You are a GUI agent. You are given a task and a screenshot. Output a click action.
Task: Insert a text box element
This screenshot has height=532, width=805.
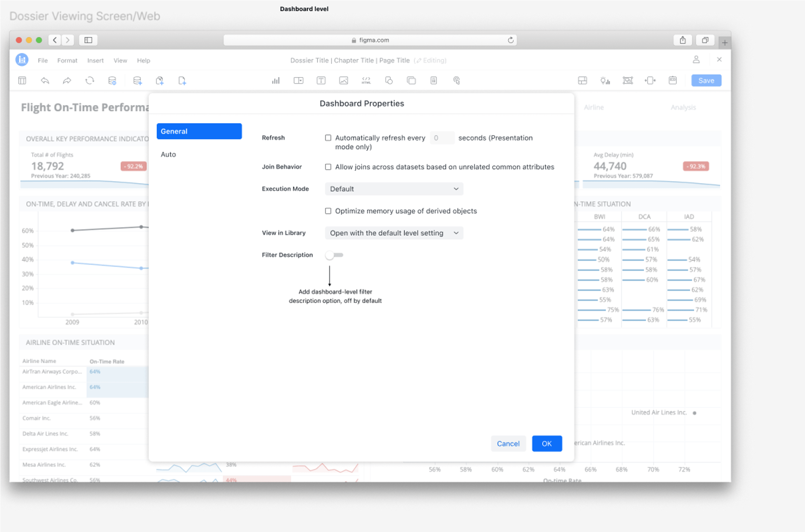click(321, 81)
